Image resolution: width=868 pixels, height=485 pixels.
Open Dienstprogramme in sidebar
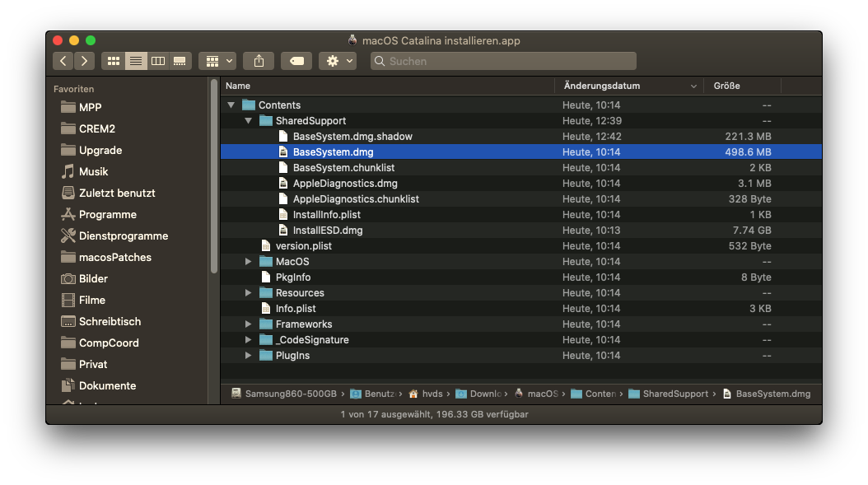click(x=114, y=236)
